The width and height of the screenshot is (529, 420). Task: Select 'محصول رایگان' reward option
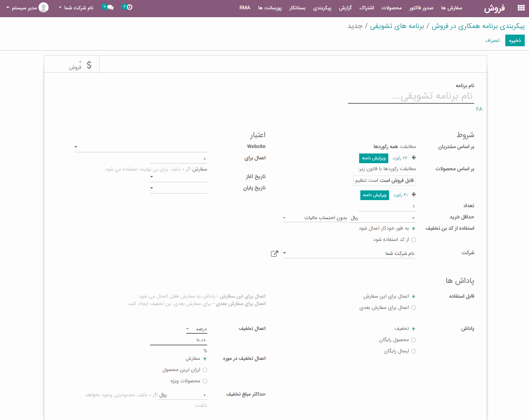point(413,340)
